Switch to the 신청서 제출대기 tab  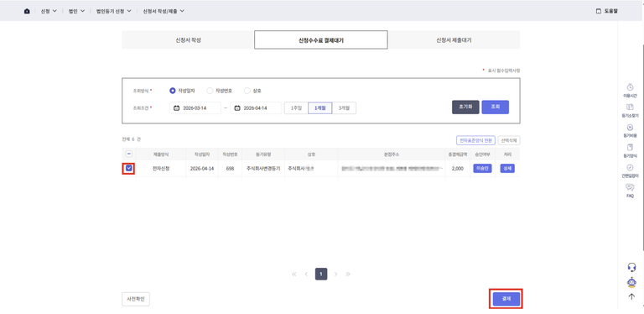pyautogui.click(x=454, y=39)
